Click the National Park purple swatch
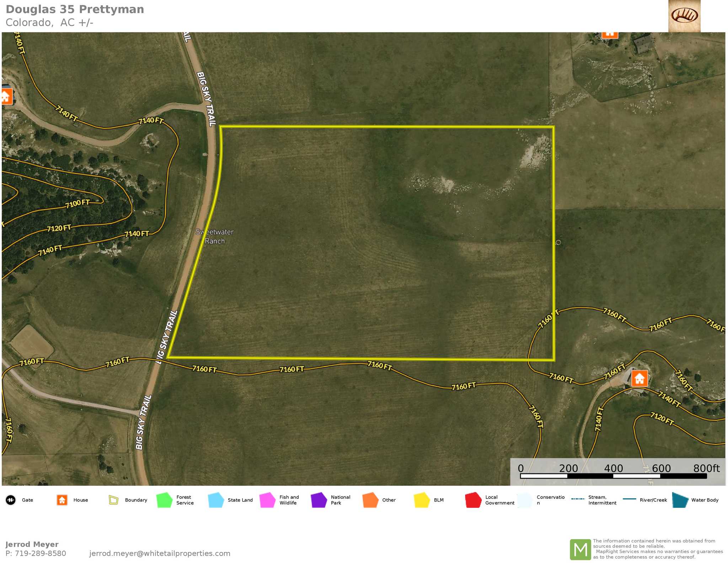This screenshot has width=728, height=563. coord(319,500)
